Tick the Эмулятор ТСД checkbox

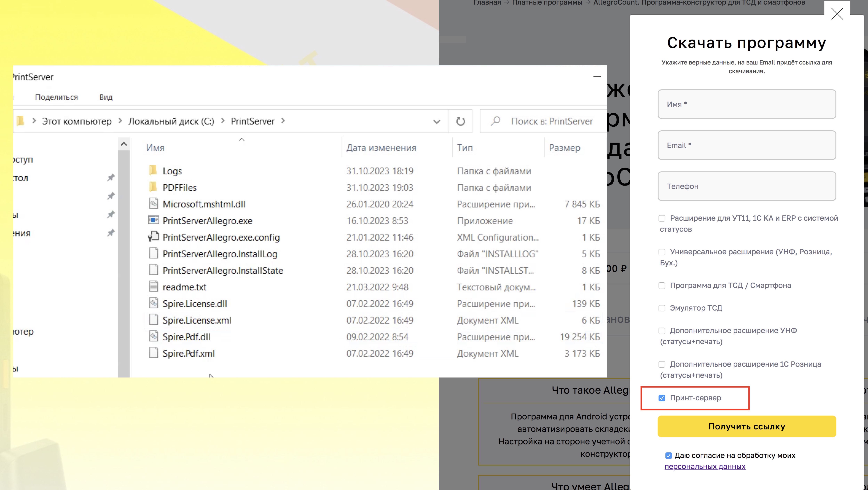pos(662,308)
